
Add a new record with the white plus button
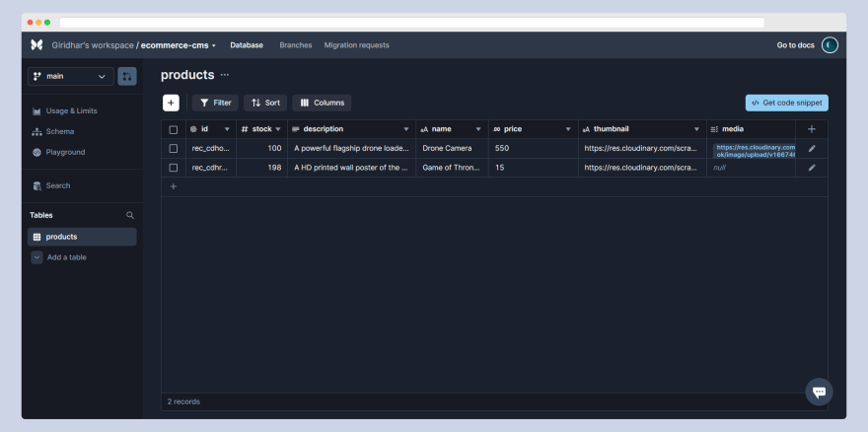point(171,103)
